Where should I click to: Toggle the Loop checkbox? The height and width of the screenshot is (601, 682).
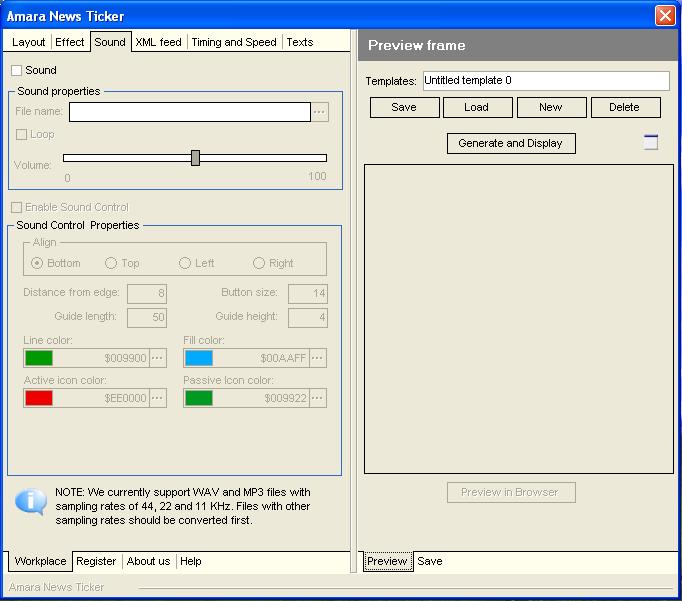21,134
